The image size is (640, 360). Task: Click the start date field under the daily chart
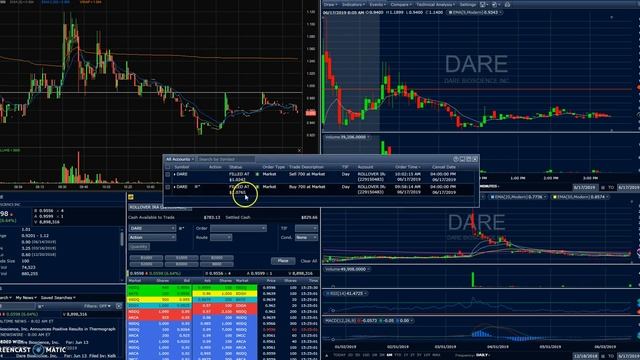pos(585,356)
